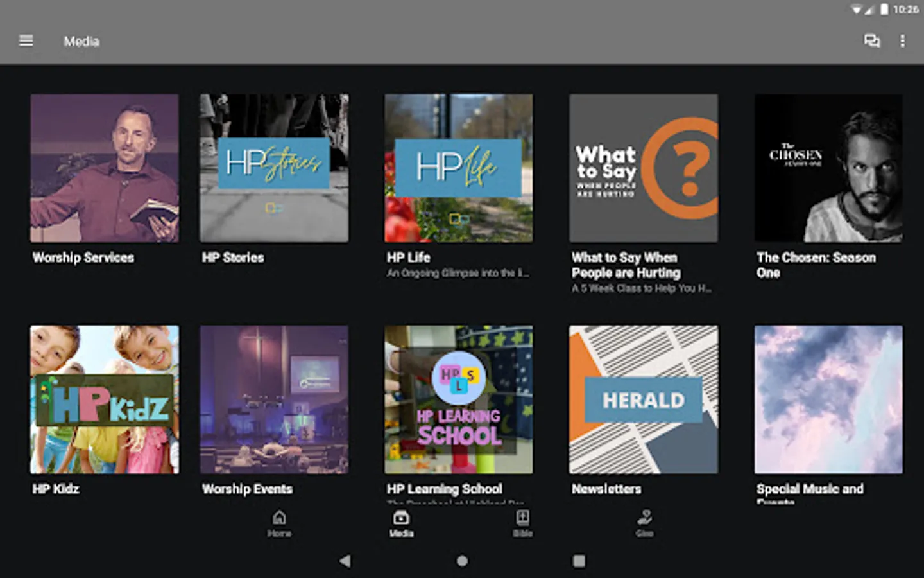Image resolution: width=924 pixels, height=578 pixels.
Task: Tap the Android home circle button
Action: (x=462, y=561)
